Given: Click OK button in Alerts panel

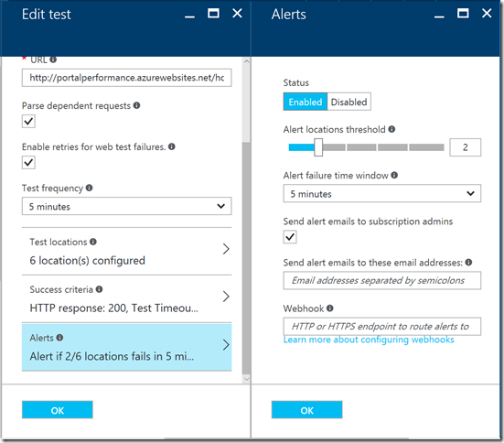Looking at the screenshot, I should point(307,410).
